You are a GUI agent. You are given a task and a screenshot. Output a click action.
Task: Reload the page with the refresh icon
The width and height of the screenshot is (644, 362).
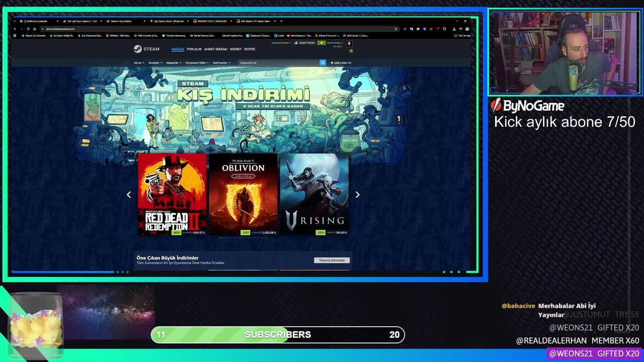(x=28, y=29)
